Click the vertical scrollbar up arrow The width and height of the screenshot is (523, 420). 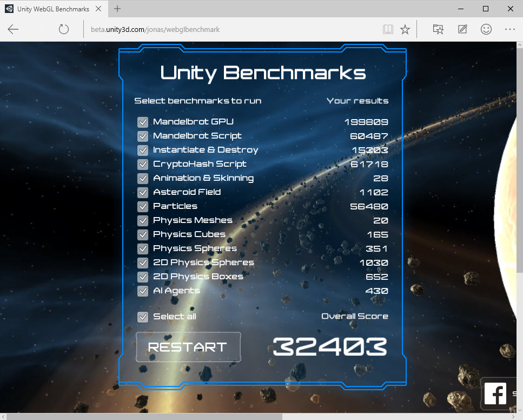(520, 45)
